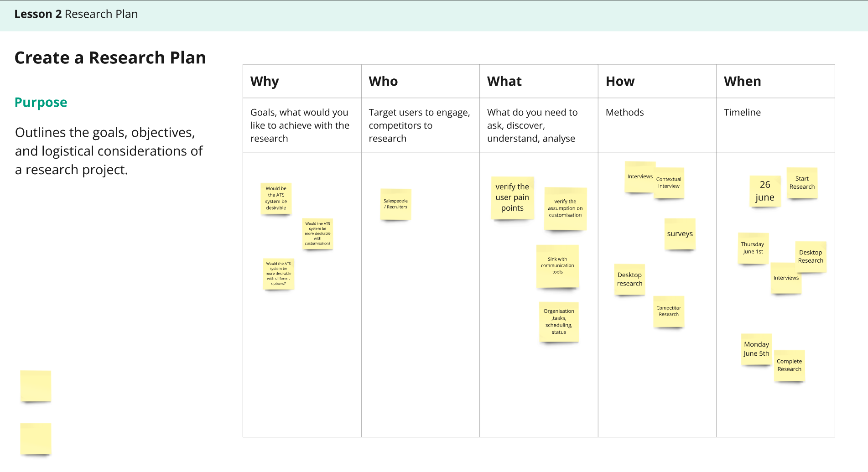Click the "Salespeople / Recruiters" sticky note
This screenshot has width=868, height=472.
click(395, 204)
